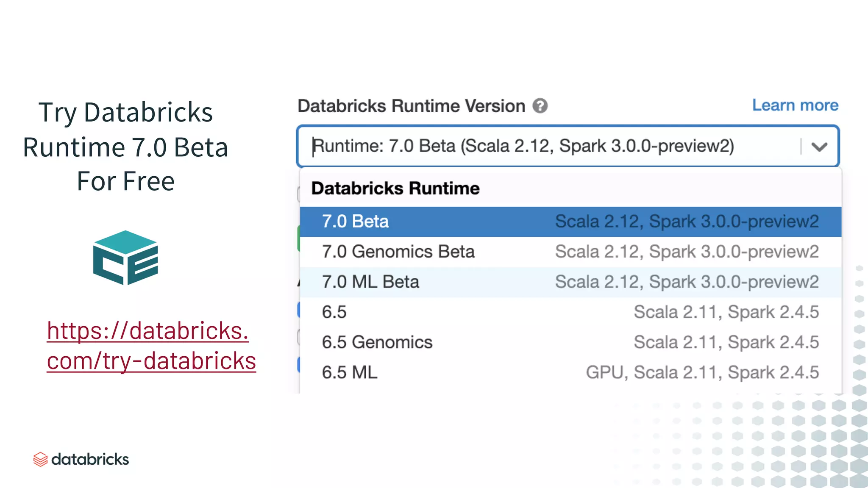Screen dimensions: 868x488
Task: Choose the 7.0 Genomics Beta runtime
Action: [570, 252]
